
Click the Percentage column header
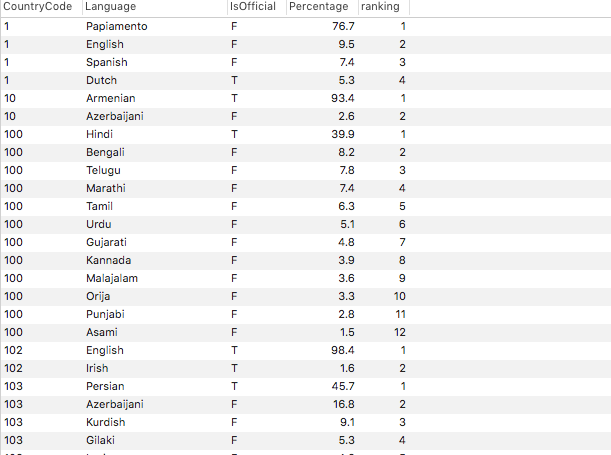[318, 7]
